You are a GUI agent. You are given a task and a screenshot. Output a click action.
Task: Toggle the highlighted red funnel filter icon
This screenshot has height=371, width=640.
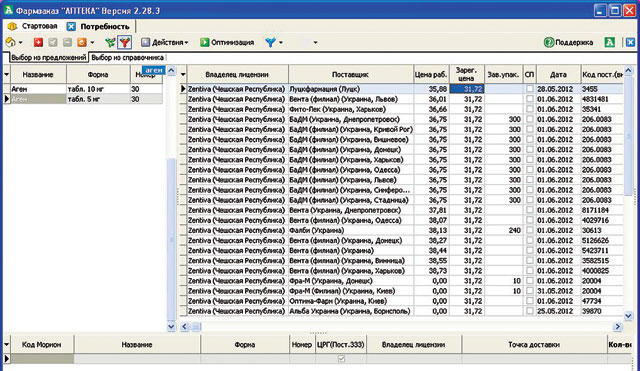(x=124, y=42)
